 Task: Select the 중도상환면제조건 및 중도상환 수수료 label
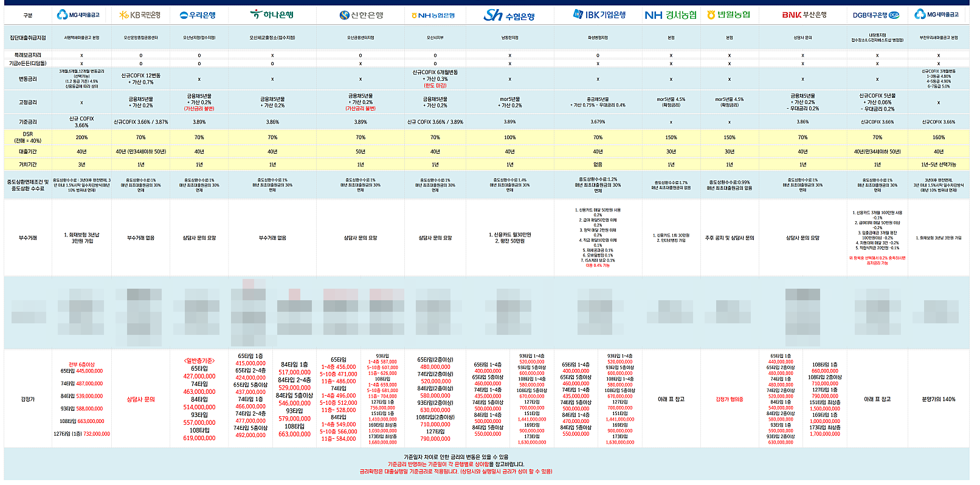[28, 185]
